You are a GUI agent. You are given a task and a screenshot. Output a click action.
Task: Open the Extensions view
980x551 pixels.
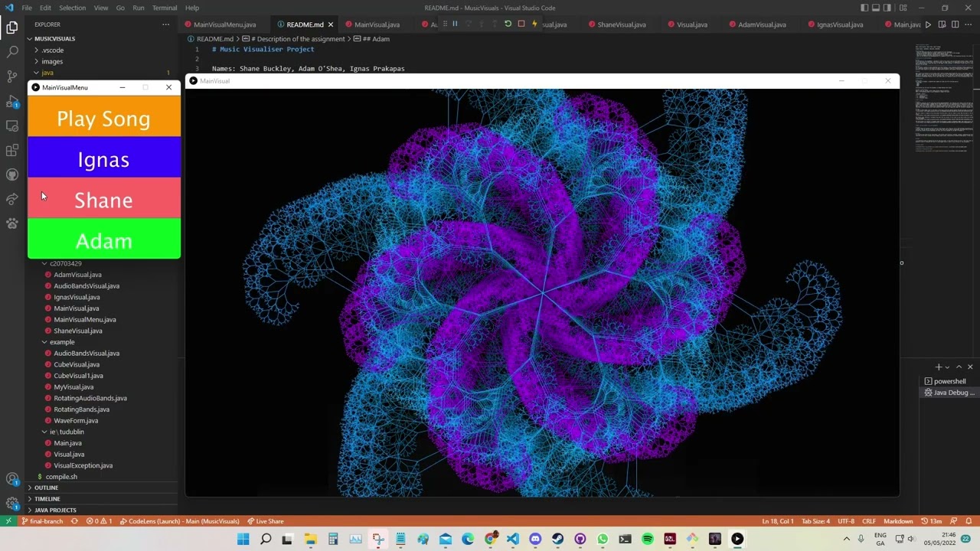coord(12,150)
